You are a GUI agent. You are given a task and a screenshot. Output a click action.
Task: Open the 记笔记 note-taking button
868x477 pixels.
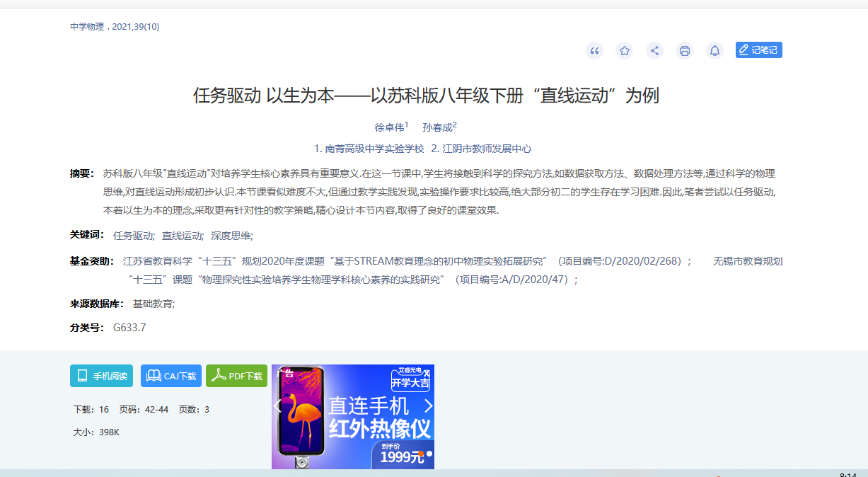pyautogui.click(x=758, y=50)
